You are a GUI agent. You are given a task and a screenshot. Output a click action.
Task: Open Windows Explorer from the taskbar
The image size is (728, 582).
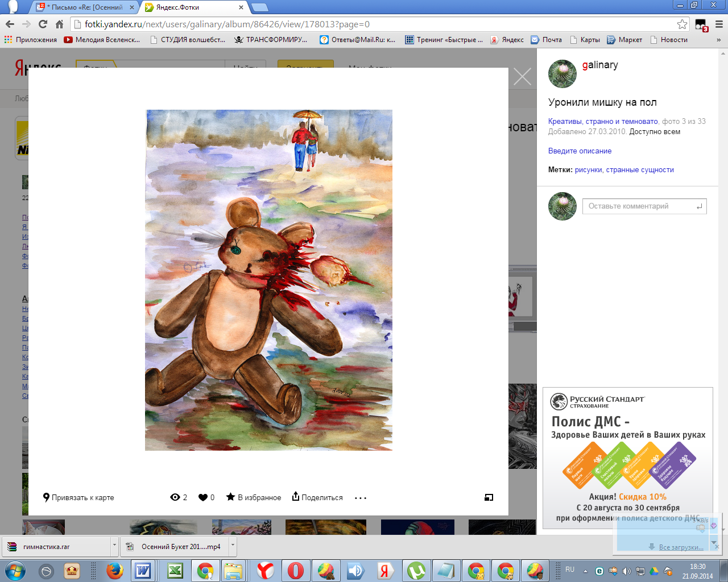click(x=233, y=570)
